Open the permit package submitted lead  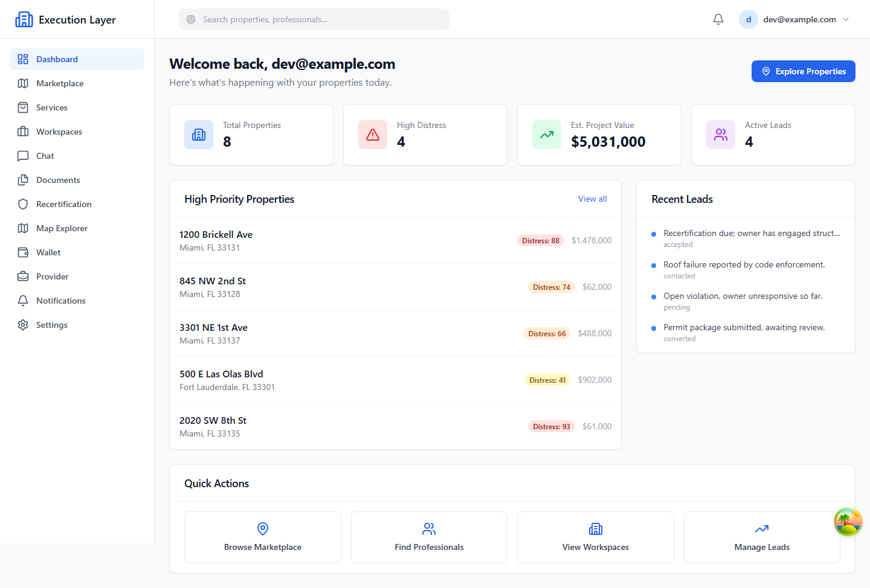click(x=746, y=333)
